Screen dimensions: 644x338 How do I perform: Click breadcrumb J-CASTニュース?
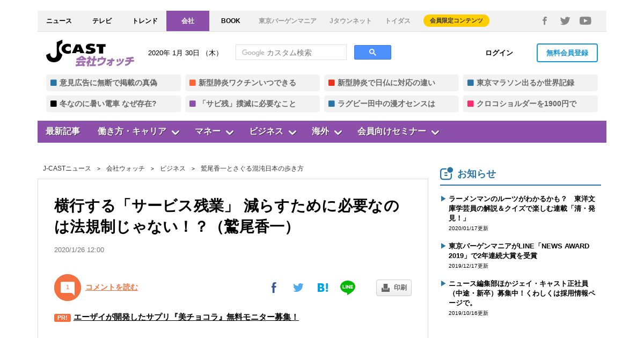coord(67,168)
